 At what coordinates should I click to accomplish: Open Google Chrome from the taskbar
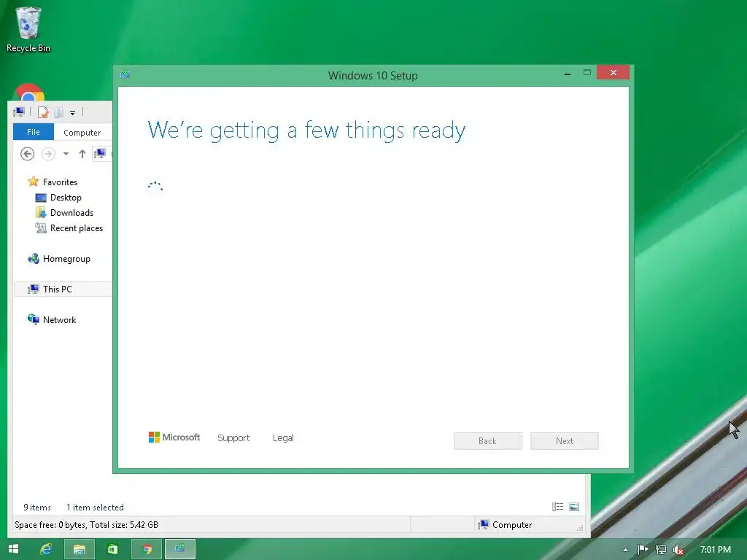[x=147, y=549]
